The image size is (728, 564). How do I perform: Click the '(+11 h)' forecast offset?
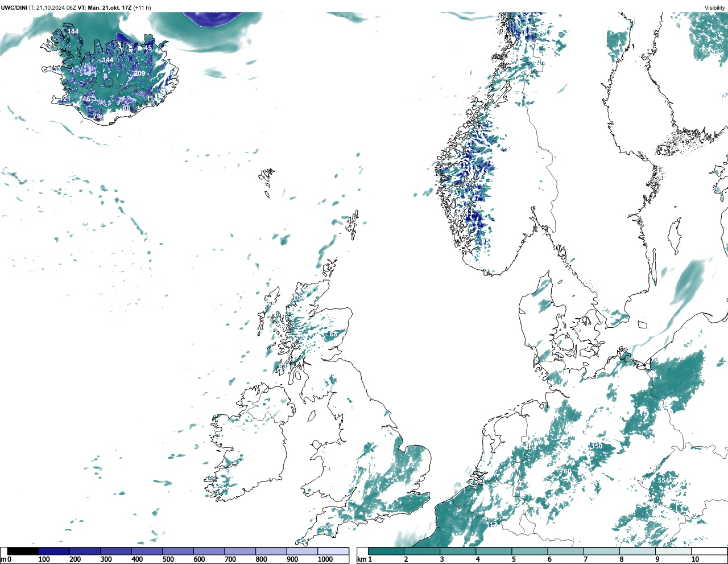[142, 8]
